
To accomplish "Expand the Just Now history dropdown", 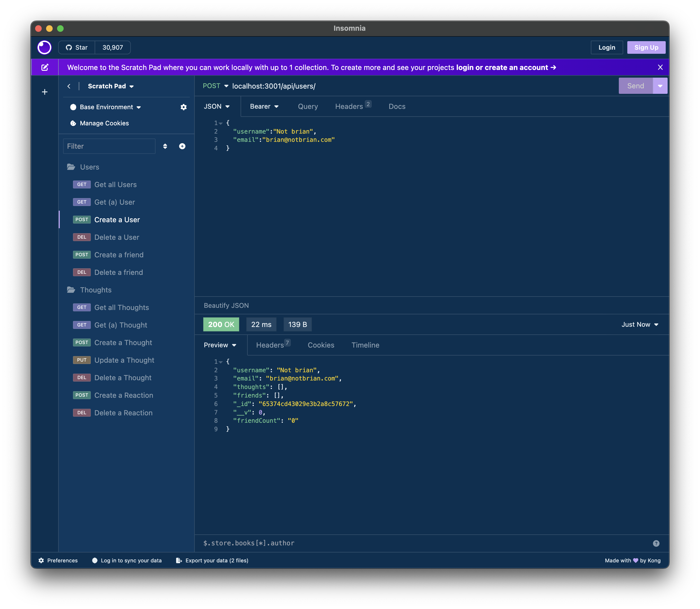I will coord(640,325).
